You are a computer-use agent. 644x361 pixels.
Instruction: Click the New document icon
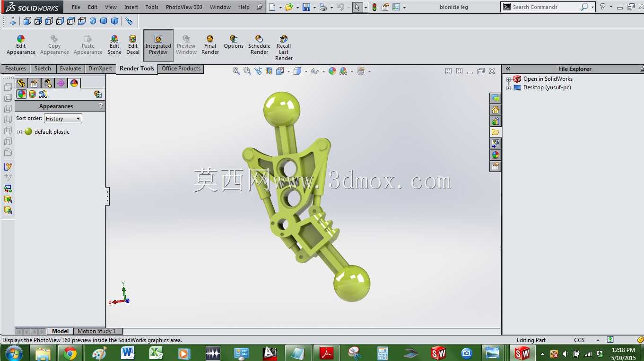272,7
